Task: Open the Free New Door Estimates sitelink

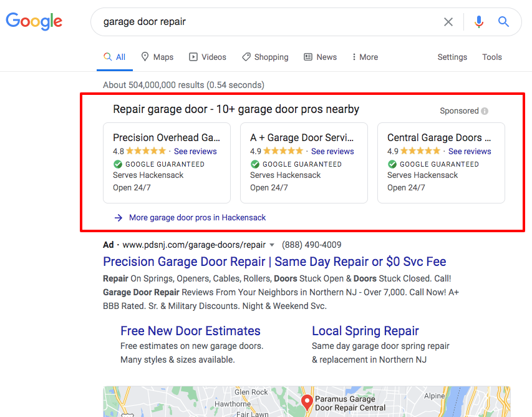Action: pos(190,331)
